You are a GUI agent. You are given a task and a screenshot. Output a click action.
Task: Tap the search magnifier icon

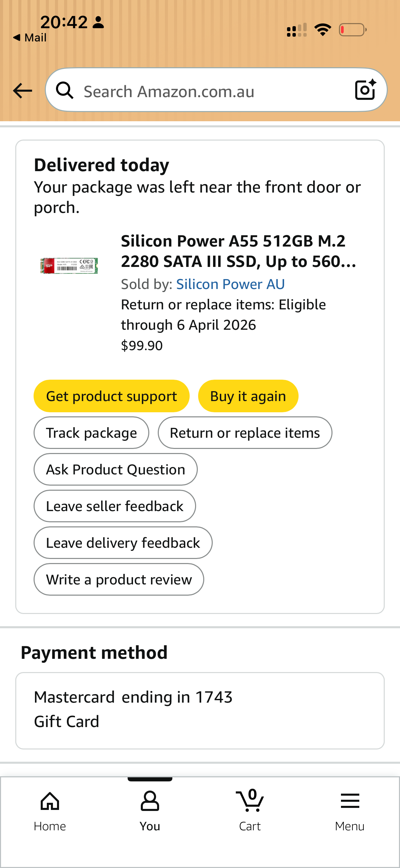[64, 91]
